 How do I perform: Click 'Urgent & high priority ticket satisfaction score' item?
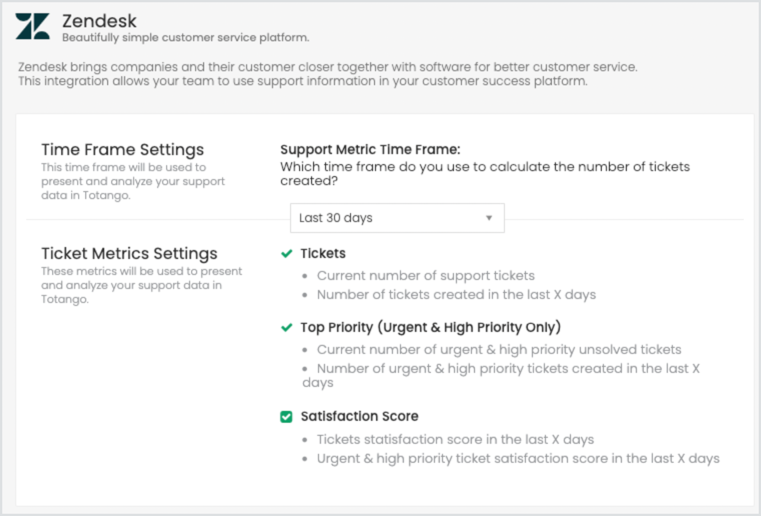[518, 459]
